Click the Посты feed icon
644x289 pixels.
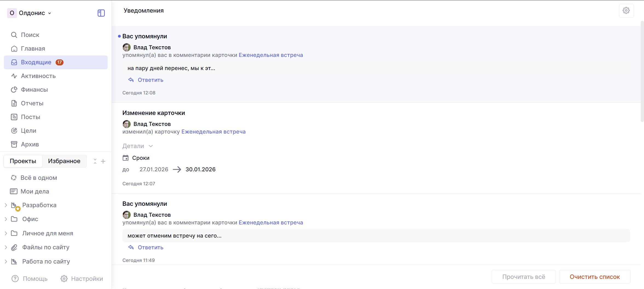coord(14,117)
